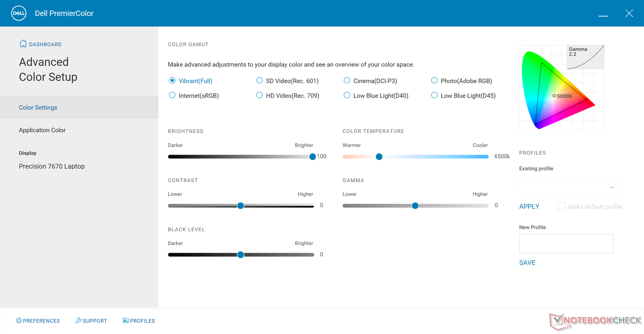644x334 pixels.
Task: Click the Brightness slider handle
Action: (x=313, y=157)
